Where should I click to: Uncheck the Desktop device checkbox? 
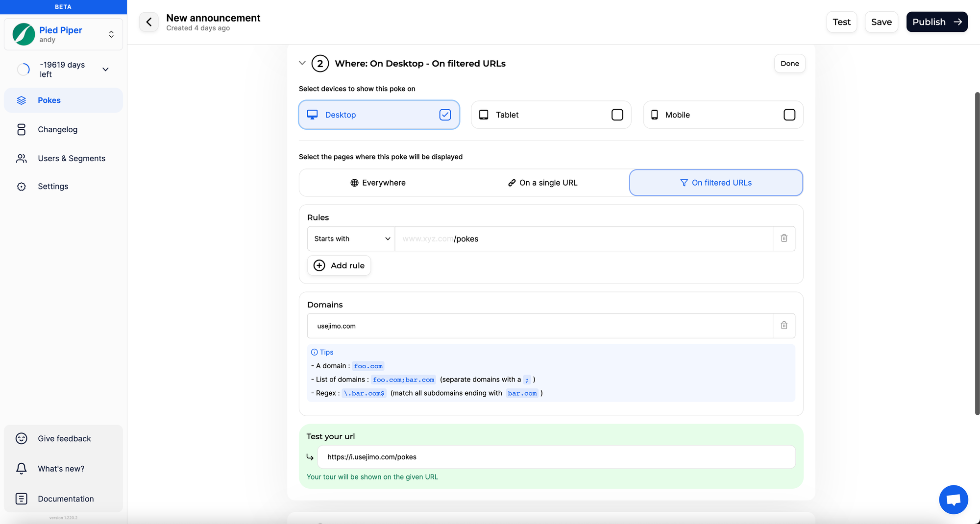point(445,115)
